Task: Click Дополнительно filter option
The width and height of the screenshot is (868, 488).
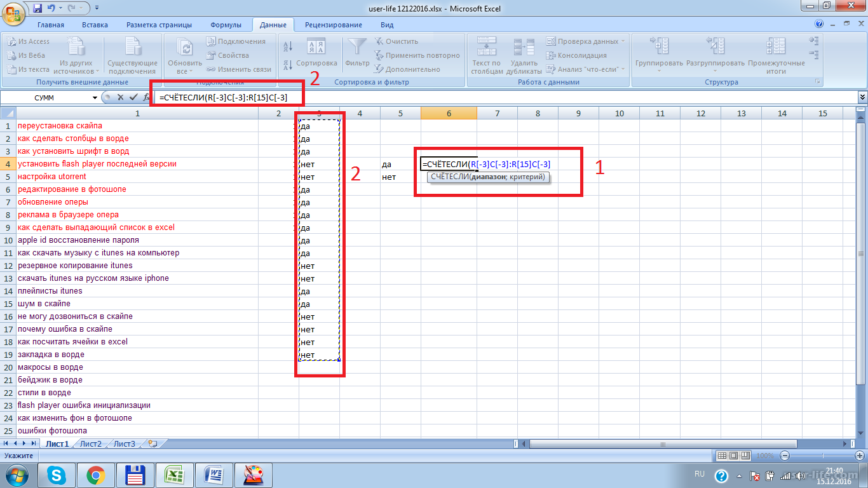Action: coord(407,69)
